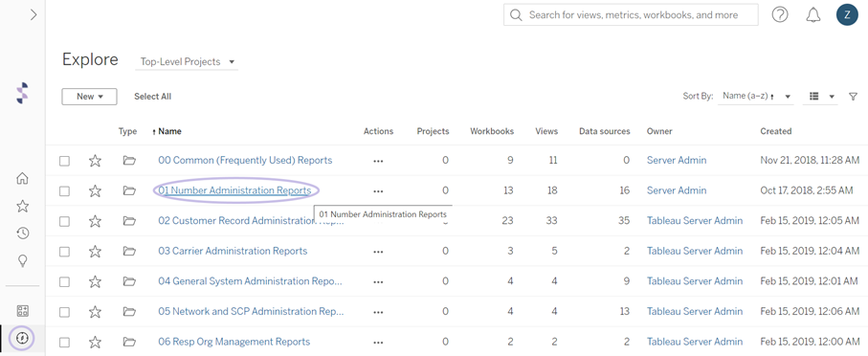Check the 06 Resp Org Management row checkbox

point(65,342)
